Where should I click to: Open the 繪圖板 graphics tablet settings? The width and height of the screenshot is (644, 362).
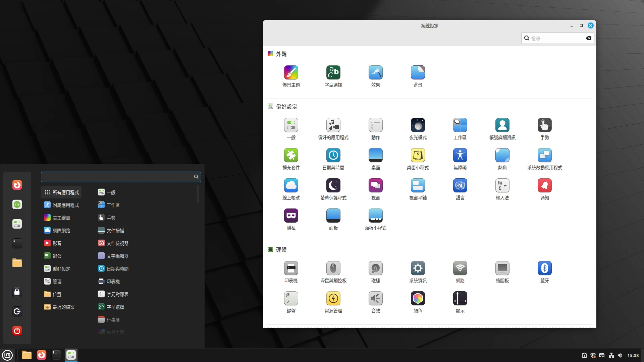coord(502,271)
